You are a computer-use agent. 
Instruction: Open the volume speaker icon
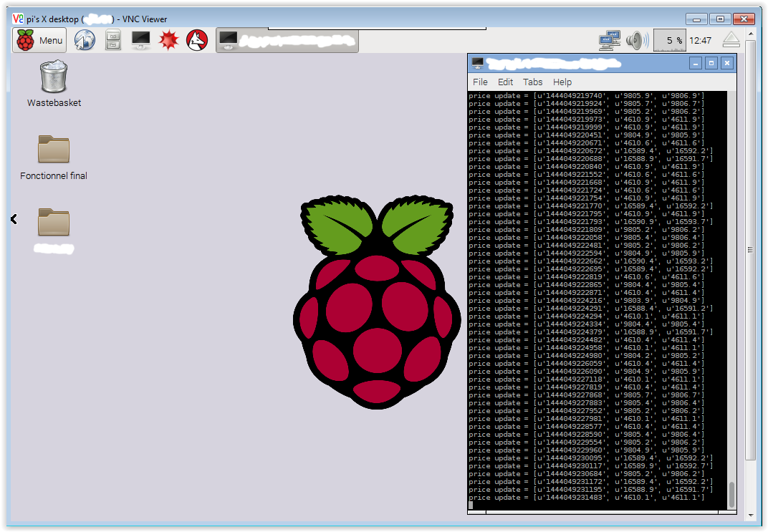[x=637, y=40]
